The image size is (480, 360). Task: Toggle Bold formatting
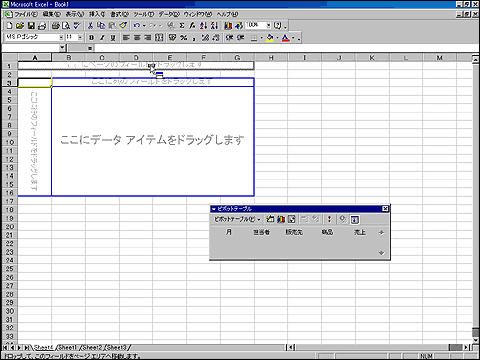(92, 38)
